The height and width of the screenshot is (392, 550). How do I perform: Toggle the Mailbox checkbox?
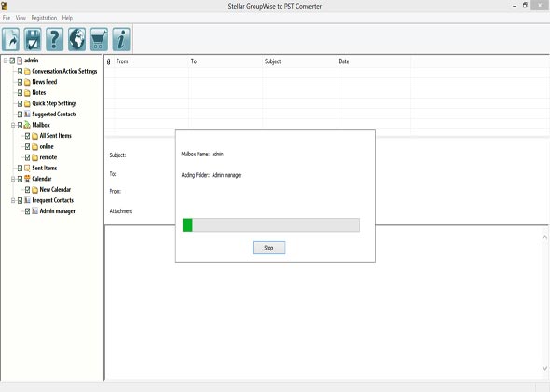click(20, 125)
